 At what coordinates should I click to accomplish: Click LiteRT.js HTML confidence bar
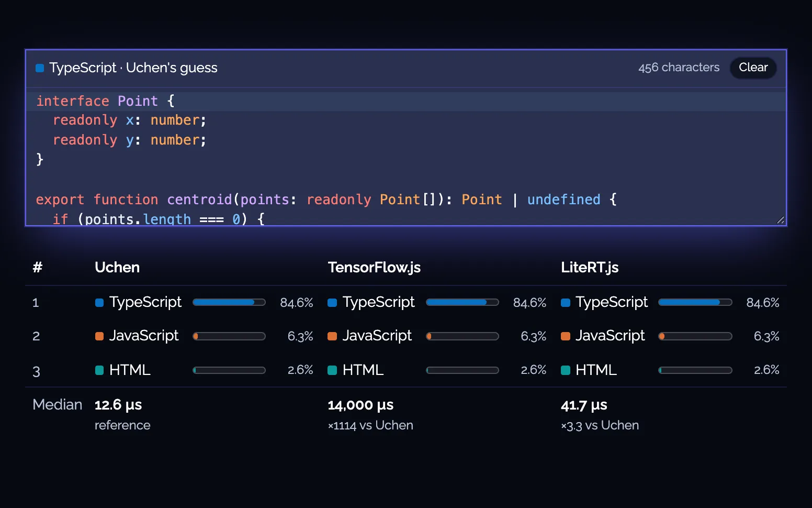(x=695, y=370)
